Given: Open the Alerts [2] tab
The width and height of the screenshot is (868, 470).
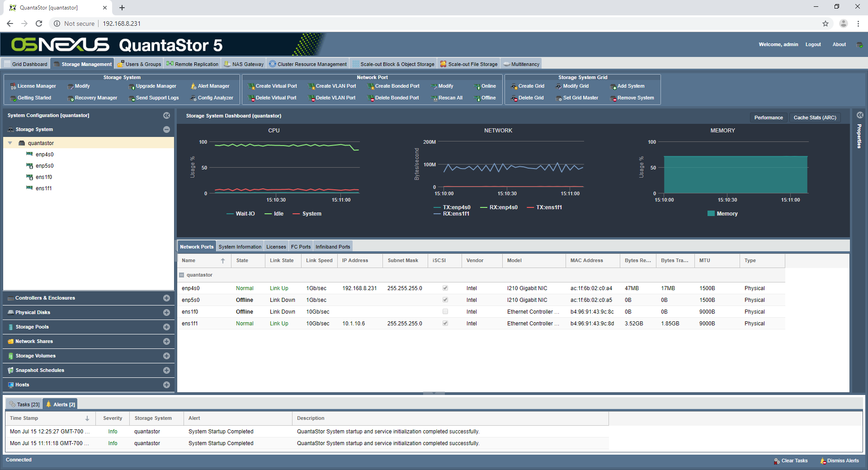Looking at the screenshot, I should [60, 404].
